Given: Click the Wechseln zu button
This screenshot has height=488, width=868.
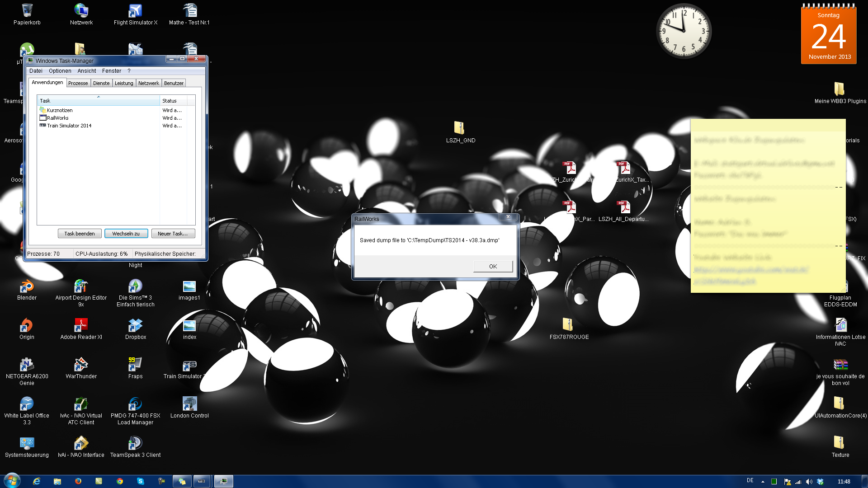Looking at the screenshot, I should 126,234.
